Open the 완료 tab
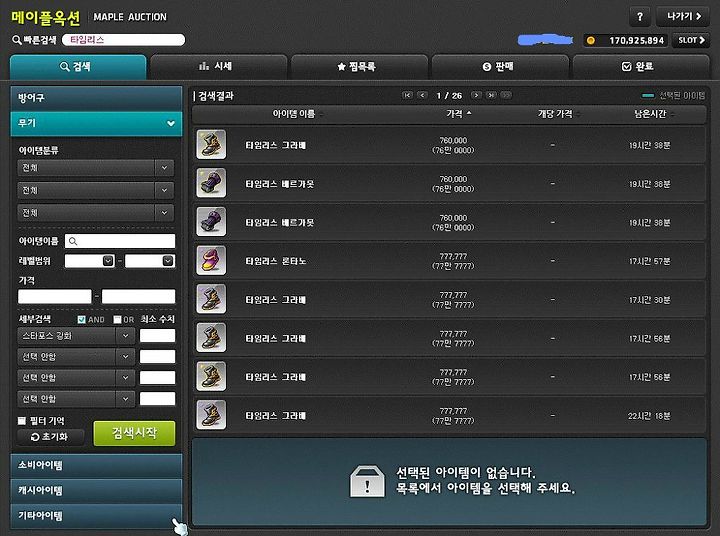This screenshot has width=720, height=536. click(x=641, y=67)
